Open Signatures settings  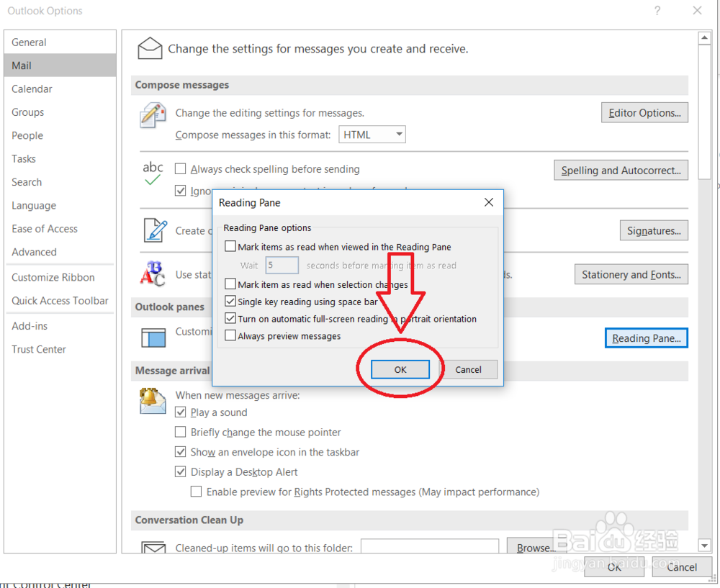(x=654, y=230)
